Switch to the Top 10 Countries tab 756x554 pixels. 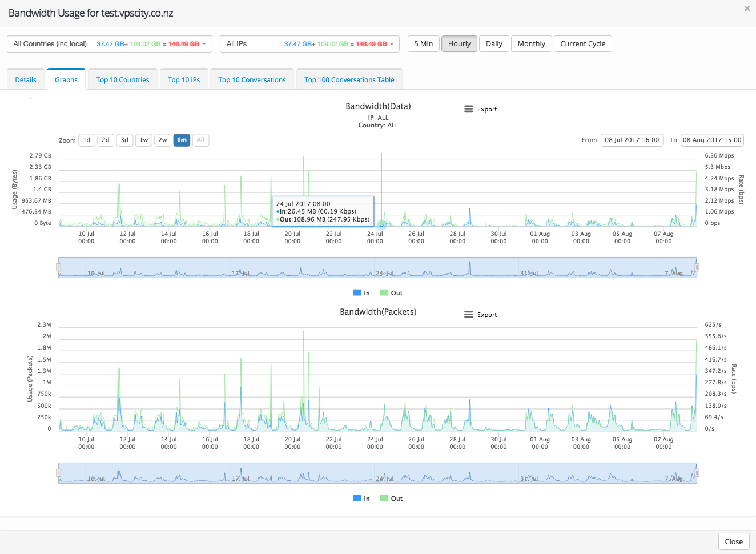click(123, 80)
